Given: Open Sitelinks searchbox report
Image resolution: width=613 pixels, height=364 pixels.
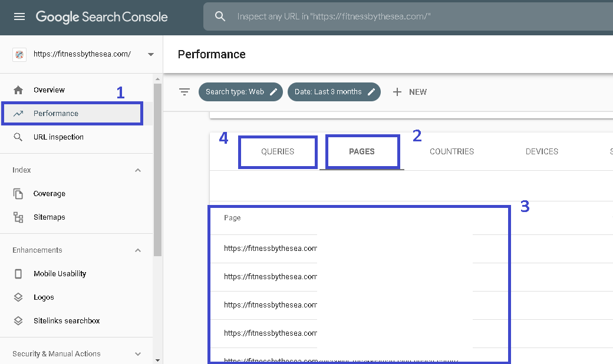Looking at the screenshot, I should tap(67, 320).
